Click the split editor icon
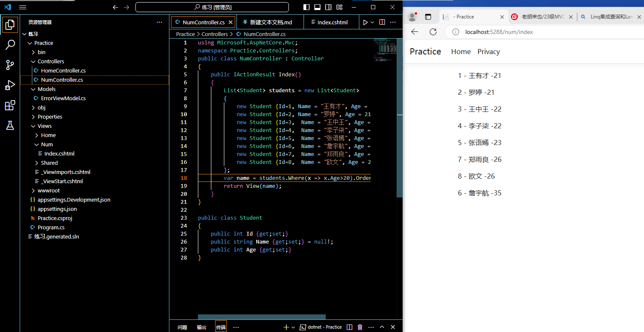 (x=382, y=22)
